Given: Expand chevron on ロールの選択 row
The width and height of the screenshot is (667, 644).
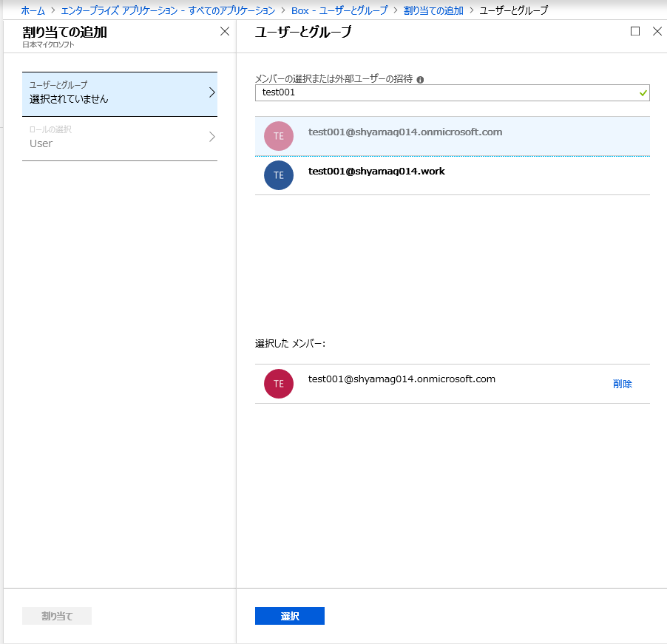Looking at the screenshot, I should tap(211, 137).
